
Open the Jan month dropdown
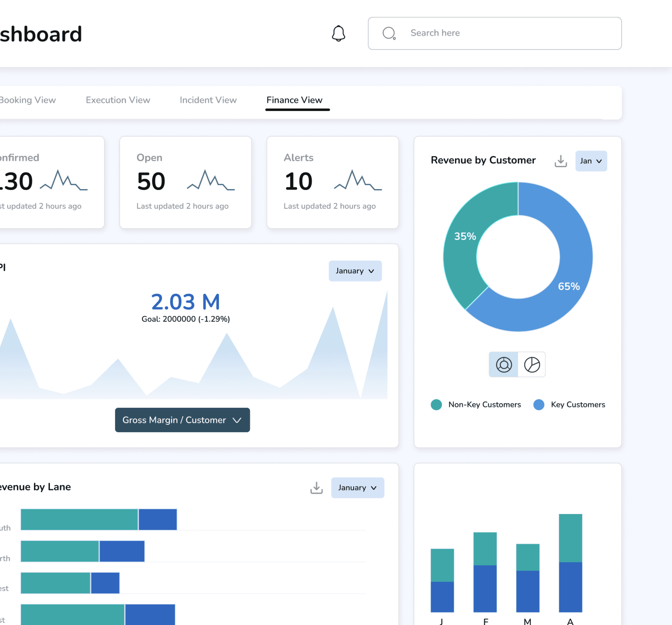[x=591, y=161]
